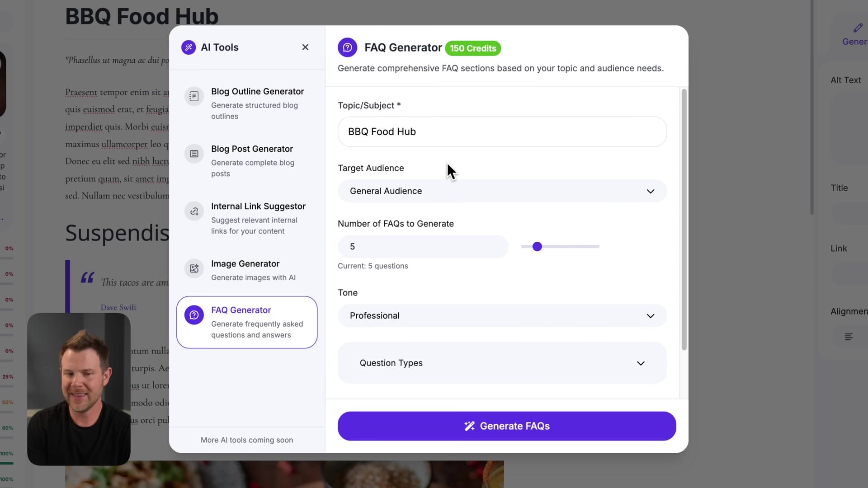
Task: Click the Image Generator icon
Action: [x=194, y=268]
